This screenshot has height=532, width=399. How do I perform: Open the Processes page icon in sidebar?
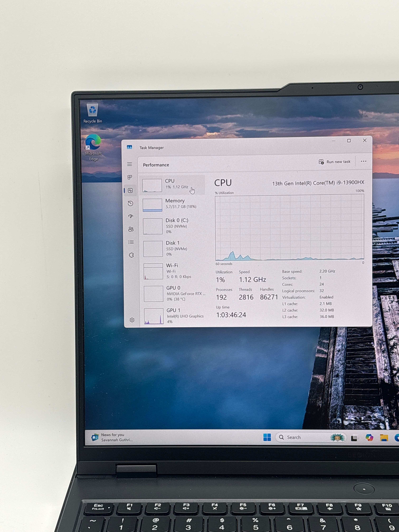pyautogui.click(x=130, y=177)
